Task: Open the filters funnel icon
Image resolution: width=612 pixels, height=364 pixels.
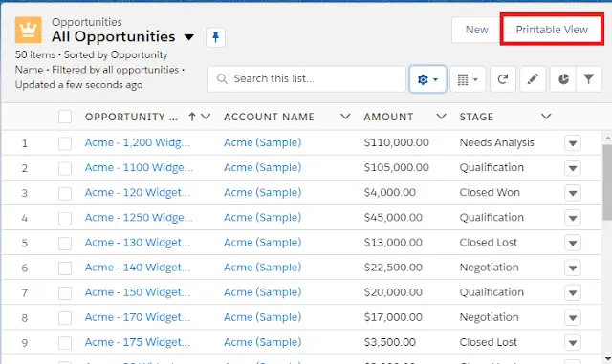Action: click(x=589, y=79)
